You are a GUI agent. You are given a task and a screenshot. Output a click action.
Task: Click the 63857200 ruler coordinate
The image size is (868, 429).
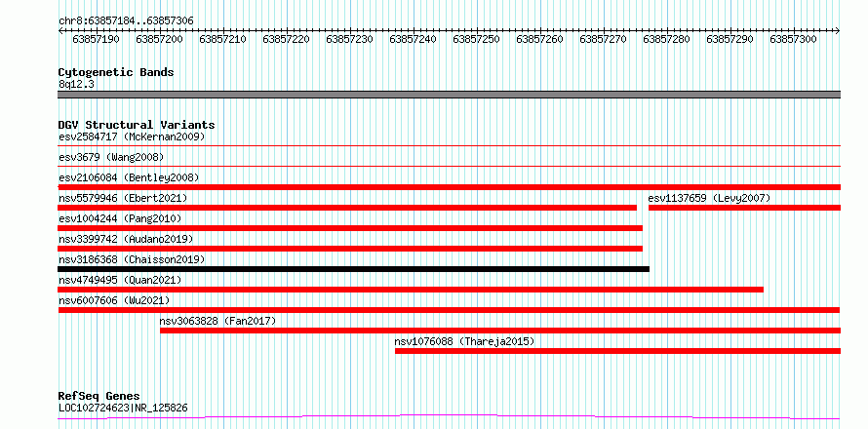(x=159, y=39)
